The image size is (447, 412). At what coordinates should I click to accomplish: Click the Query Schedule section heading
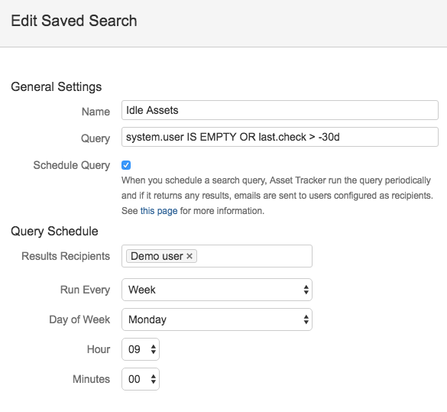tap(54, 231)
